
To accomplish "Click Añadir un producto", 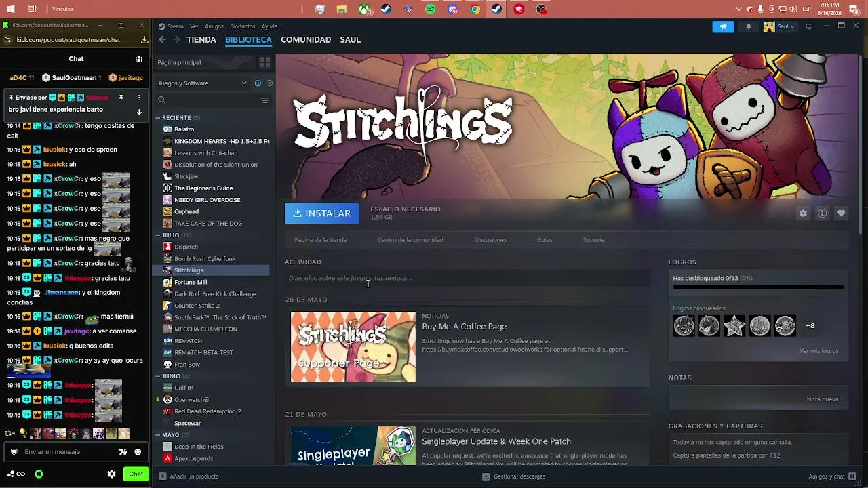I will tap(189, 476).
